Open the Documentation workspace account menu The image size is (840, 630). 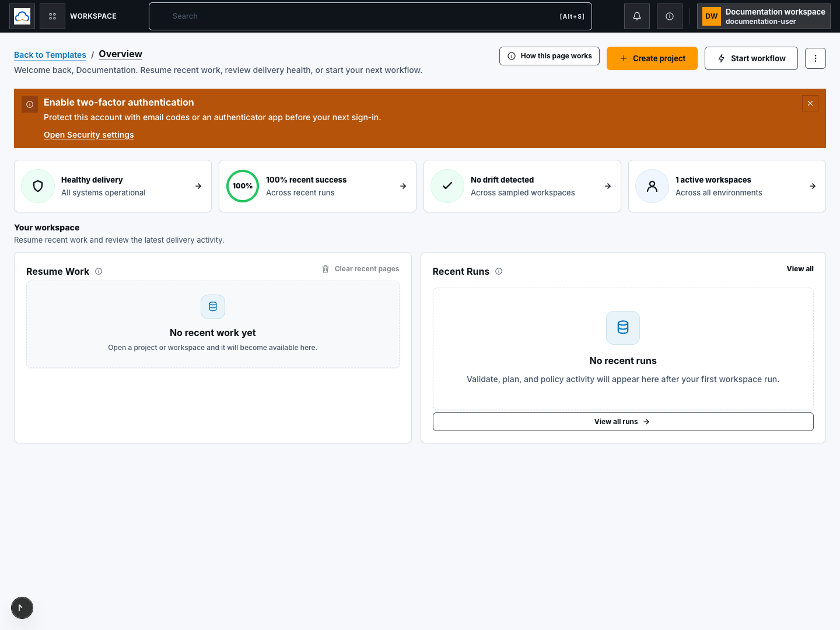pos(764,16)
